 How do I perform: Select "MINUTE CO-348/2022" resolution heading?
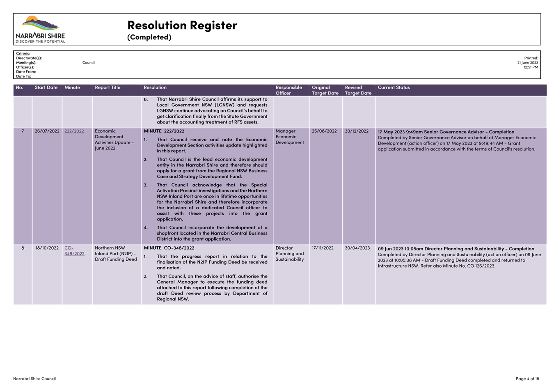(169, 248)
